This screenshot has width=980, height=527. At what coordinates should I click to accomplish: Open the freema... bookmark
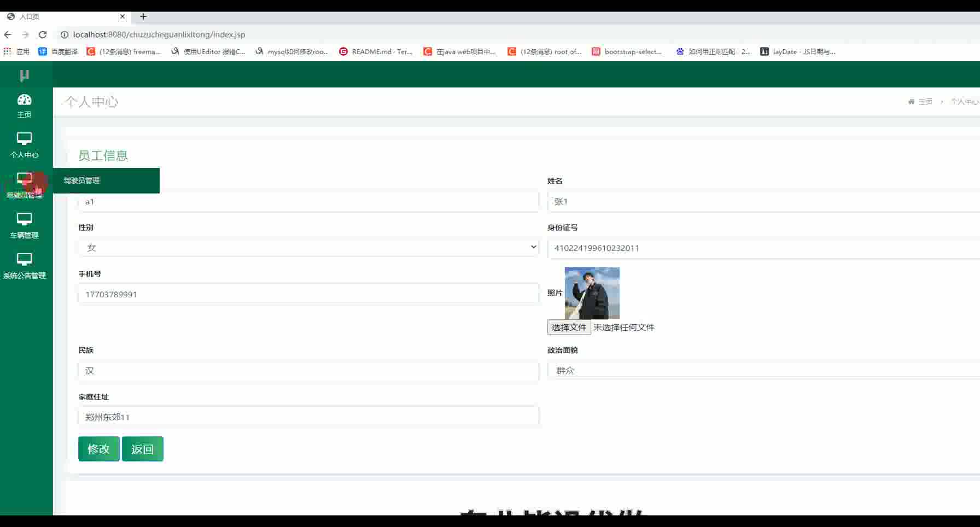tap(124, 51)
